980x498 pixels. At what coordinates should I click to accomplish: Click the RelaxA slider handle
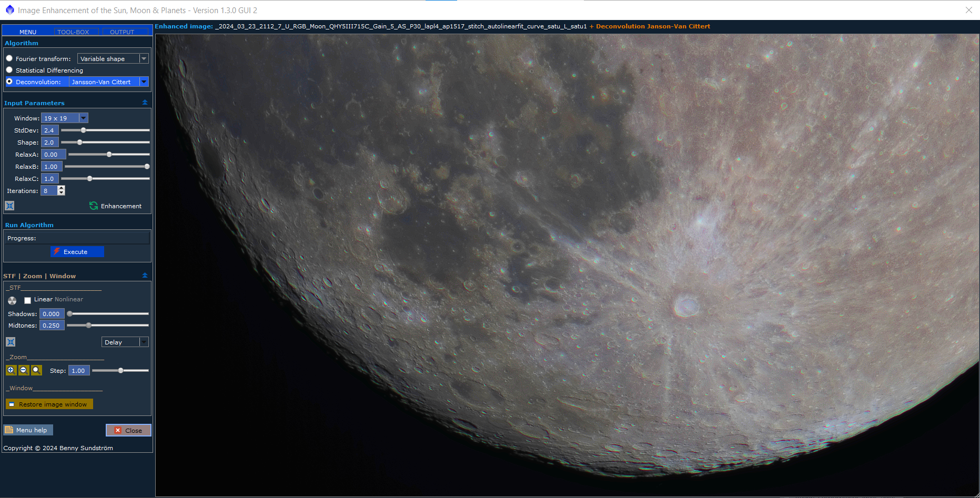tap(109, 154)
